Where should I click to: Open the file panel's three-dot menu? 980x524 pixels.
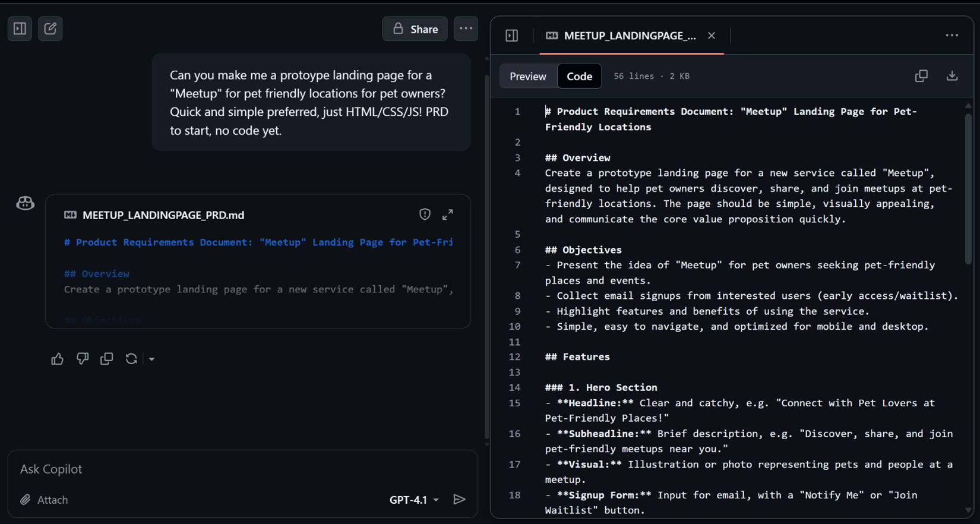pyautogui.click(x=952, y=36)
